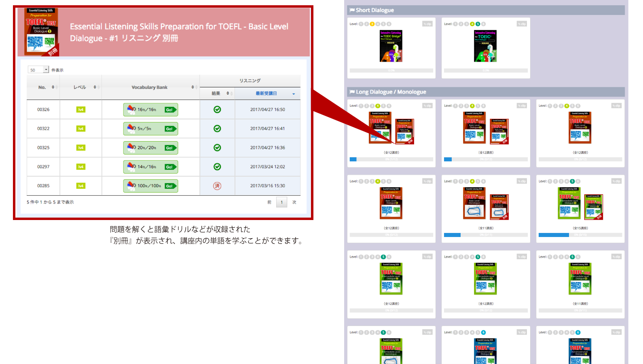Open TOEFL Basic Level Dialogue 2 book

pyautogui.click(x=474, y=127)
